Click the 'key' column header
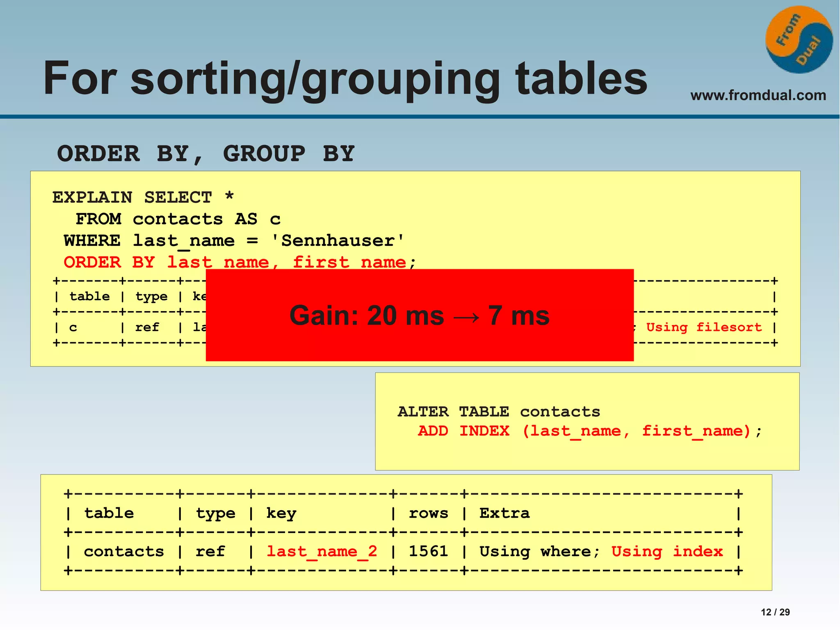 [x=281, y=514]
